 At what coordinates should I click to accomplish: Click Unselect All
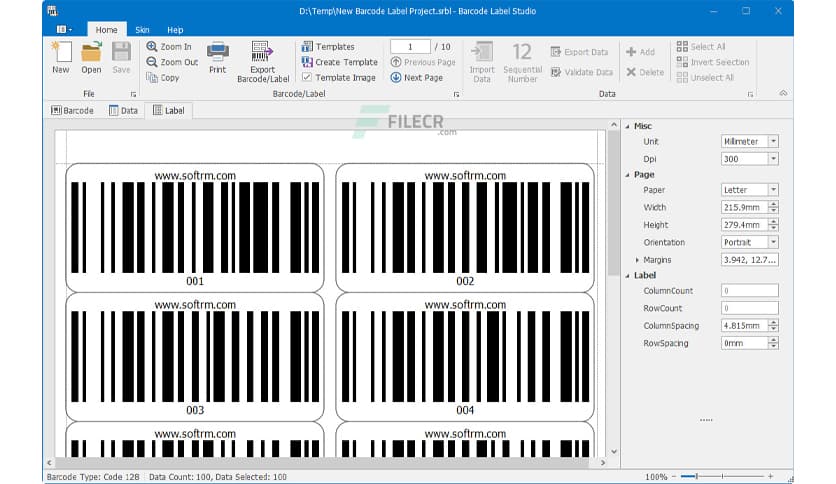(705, 78)
